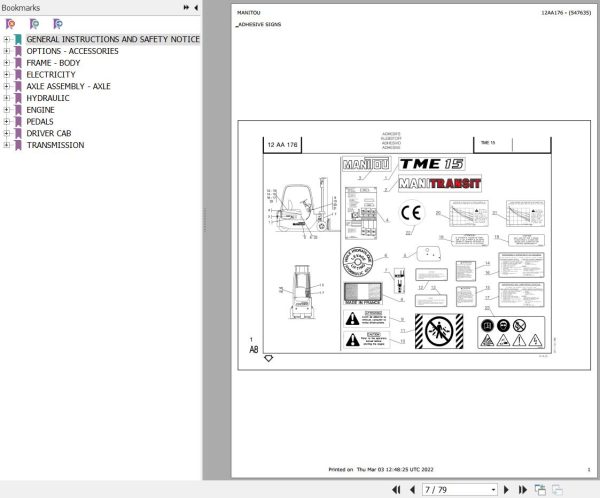Select TRANSMISSION bookmark
The height and width of the screenshot is (498, 600).
point(55,145)
